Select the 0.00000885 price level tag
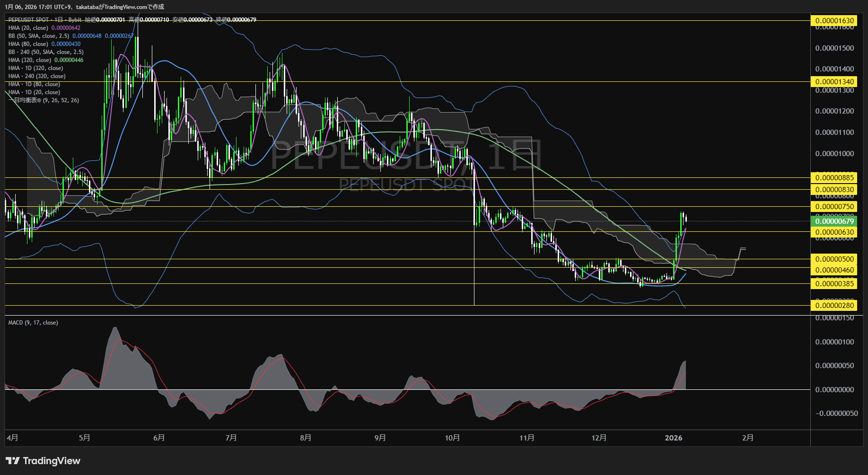This screenshot has width=868, height=475. (x=834, y=178)
